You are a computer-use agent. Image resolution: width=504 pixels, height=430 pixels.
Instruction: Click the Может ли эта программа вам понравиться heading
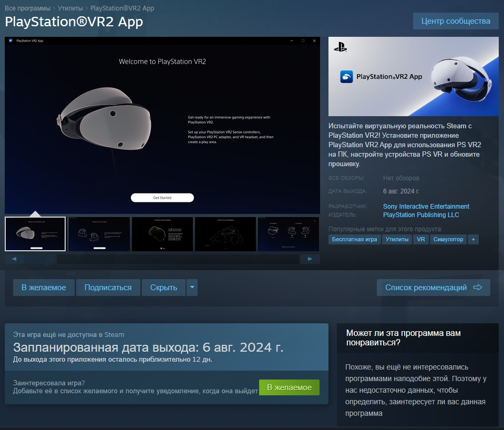[404, 337]
